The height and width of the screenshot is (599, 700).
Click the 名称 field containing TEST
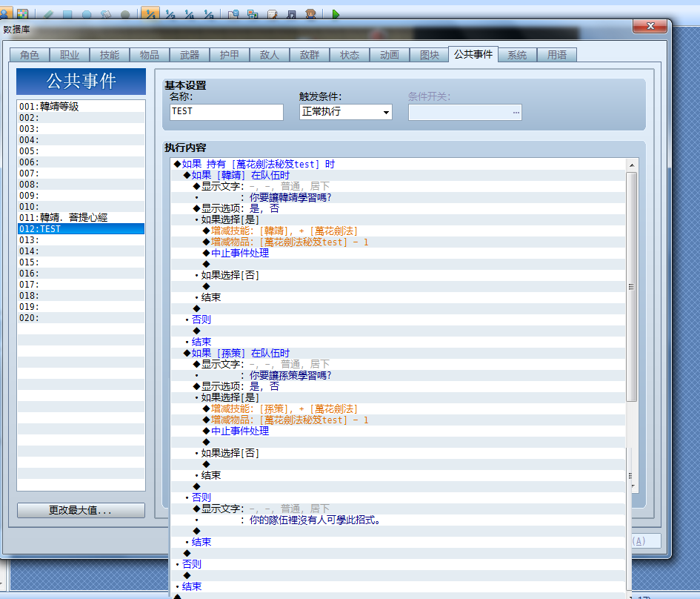pos(227,112)
